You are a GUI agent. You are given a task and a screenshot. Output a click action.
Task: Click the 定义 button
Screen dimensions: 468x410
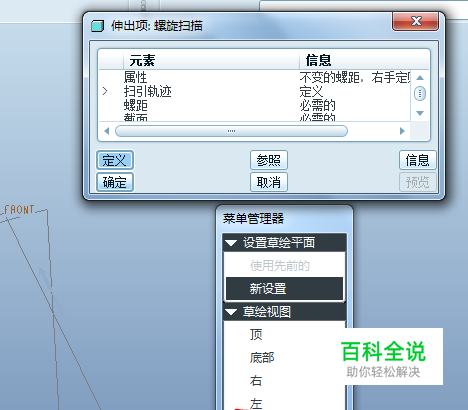click(115, 160)
